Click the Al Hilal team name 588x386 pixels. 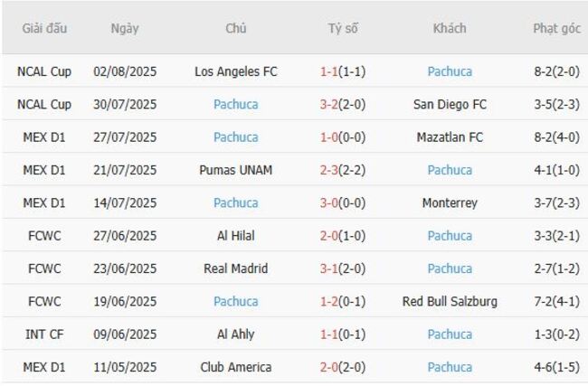(x=236, y=236)
